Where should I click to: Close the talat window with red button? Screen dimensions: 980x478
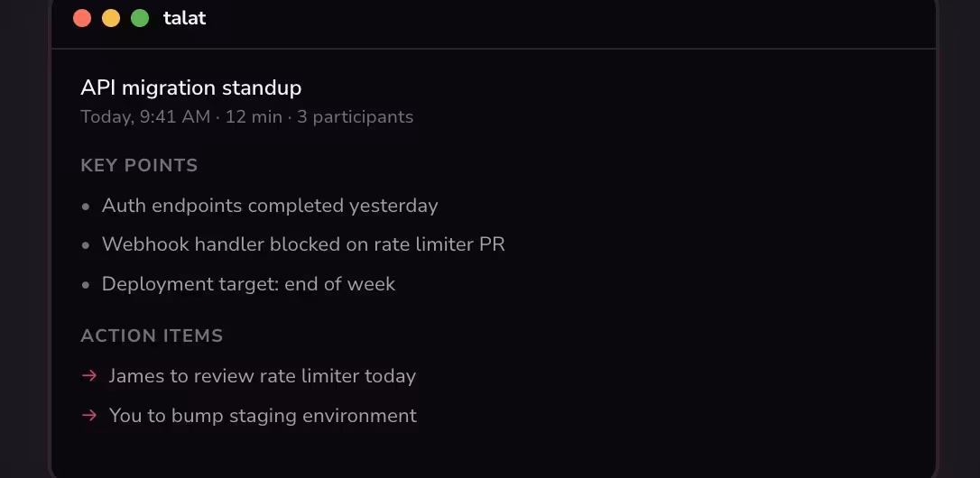click(x=82, y=18)
